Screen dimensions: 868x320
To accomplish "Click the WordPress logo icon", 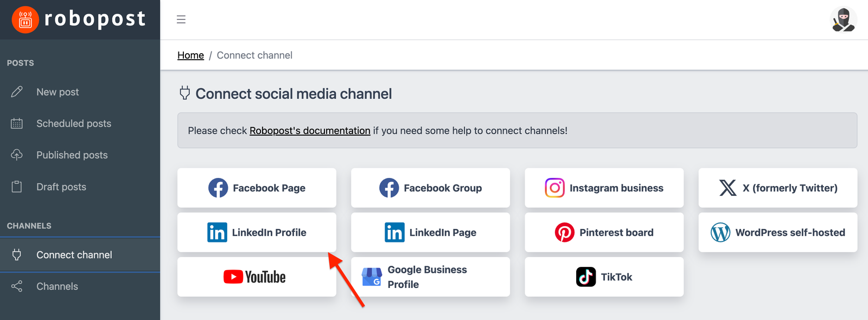I will tap(720, 232).
